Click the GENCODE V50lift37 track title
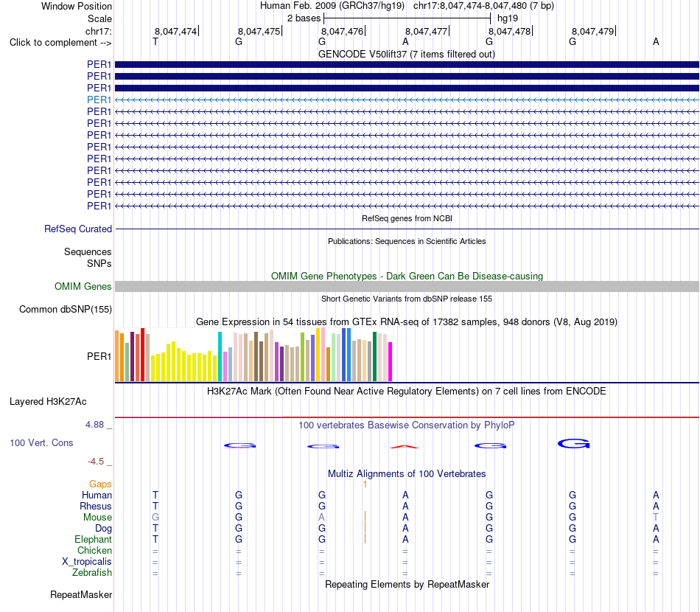 point(406,54)
